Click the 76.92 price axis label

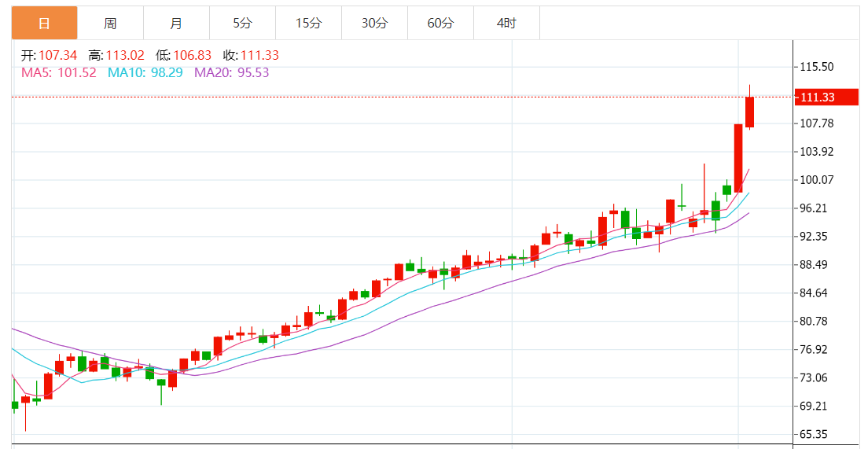click(814, 349)
